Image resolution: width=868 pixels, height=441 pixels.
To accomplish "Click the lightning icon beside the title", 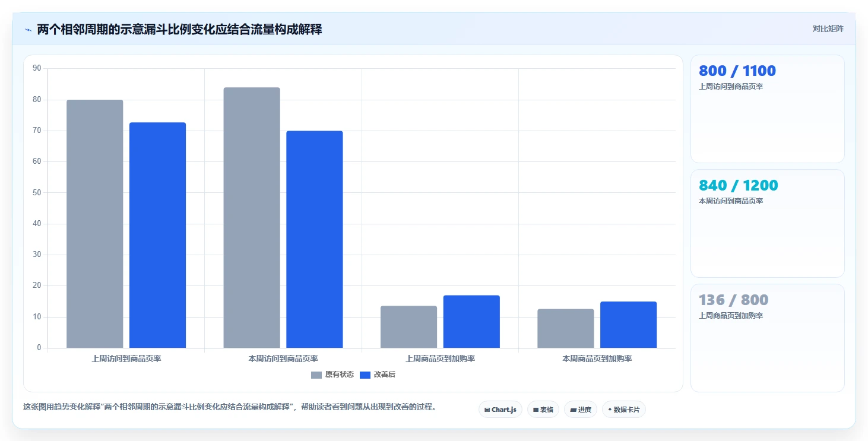I will click(x=28, y=30).
